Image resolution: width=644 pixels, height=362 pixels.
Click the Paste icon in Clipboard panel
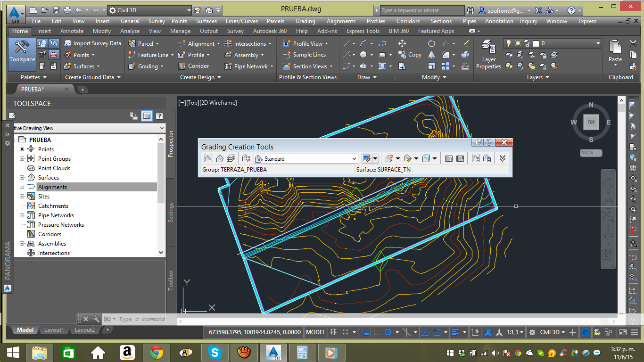click(x=615, y=52)
